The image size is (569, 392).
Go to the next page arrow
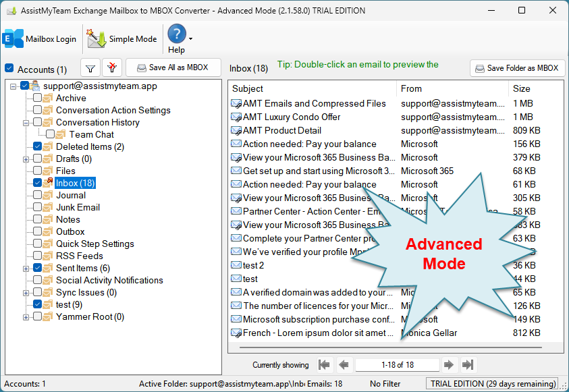click(x=449, y=365)
